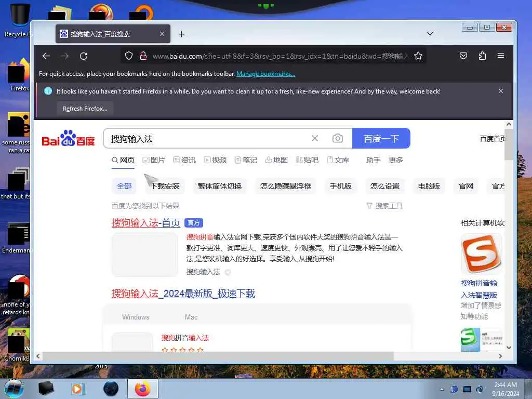Open the 搜狗输入法-首页 result link
532x399 pixels.
(146, 223)
